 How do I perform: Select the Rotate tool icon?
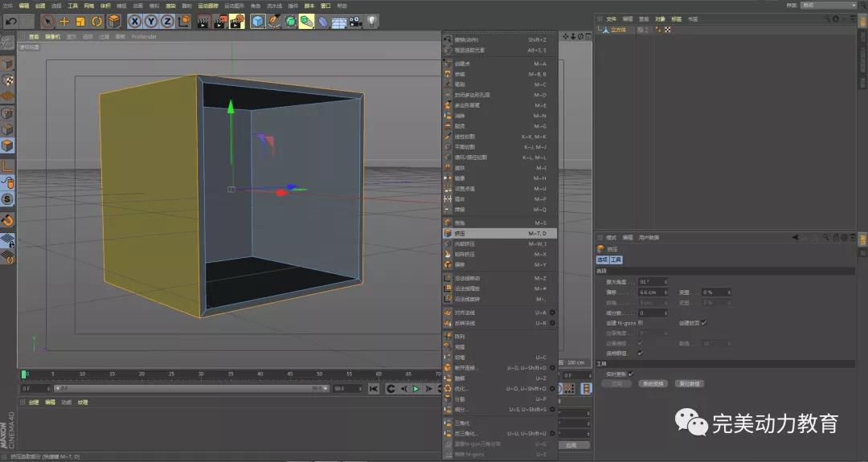point(96,21)
